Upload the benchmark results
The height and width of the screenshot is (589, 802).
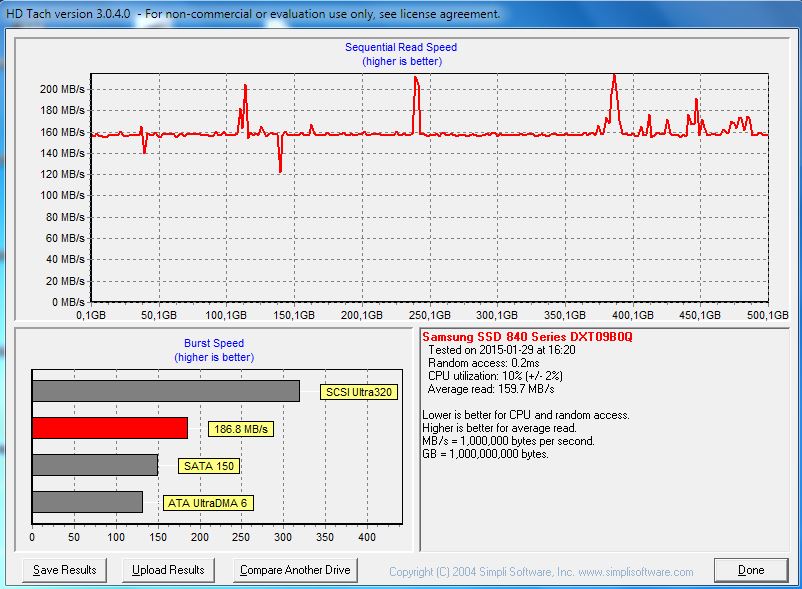pyautogui.click(x=168, y=570)
